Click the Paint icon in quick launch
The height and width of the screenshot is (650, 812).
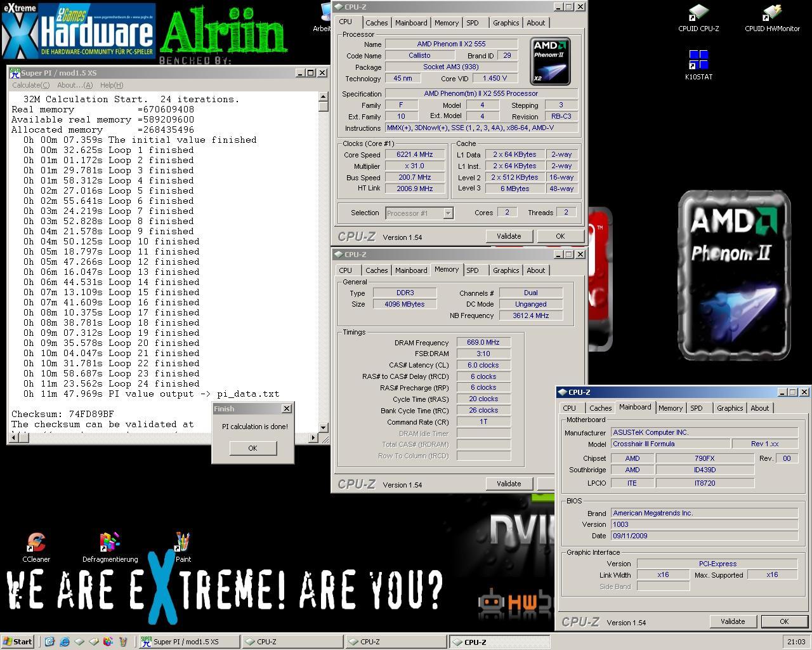(x=123, y=642)
